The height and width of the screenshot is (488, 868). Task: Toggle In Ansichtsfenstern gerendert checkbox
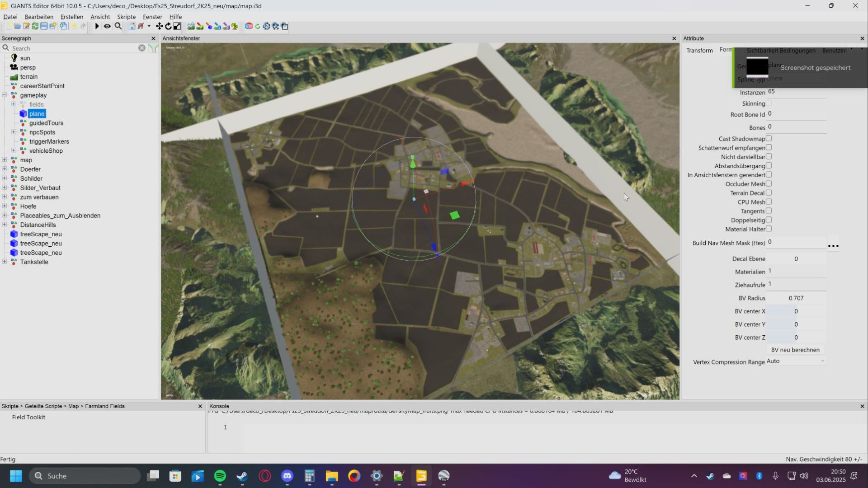(x=769, y=174)
